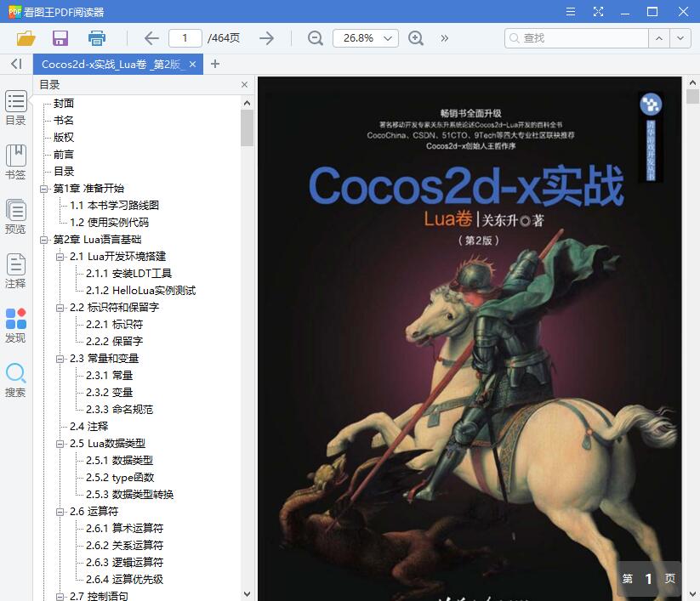The height and width of the screenshot is (601, 700).
Task: Open 2.1.2 HelloLua实例测试 section
Action: pyautogui.click(x=140, y=291)
